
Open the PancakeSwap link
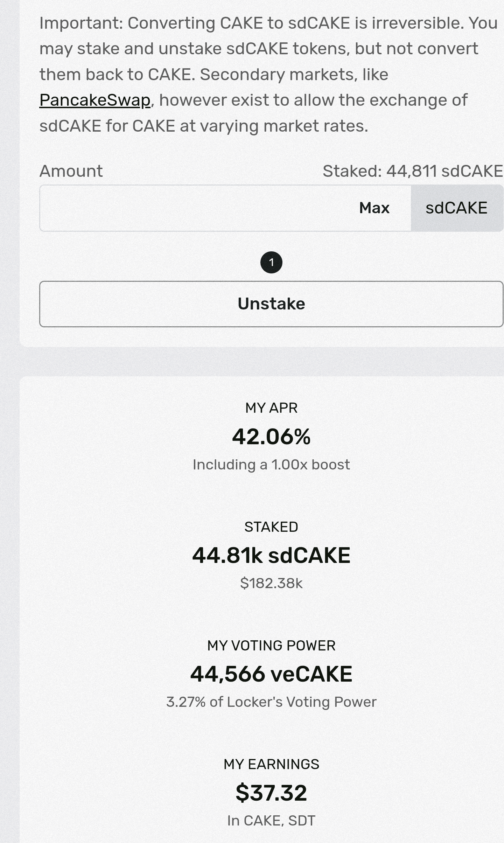click(x=95, y=100)
